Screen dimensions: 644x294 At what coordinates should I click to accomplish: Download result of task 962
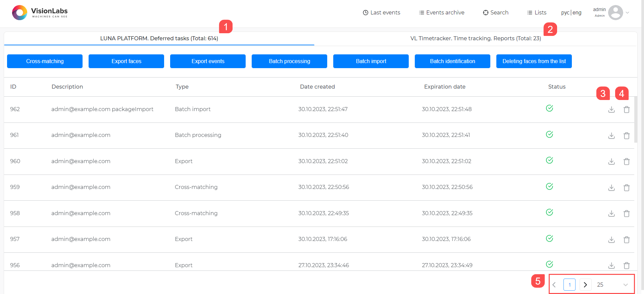[x=611, y=110]
